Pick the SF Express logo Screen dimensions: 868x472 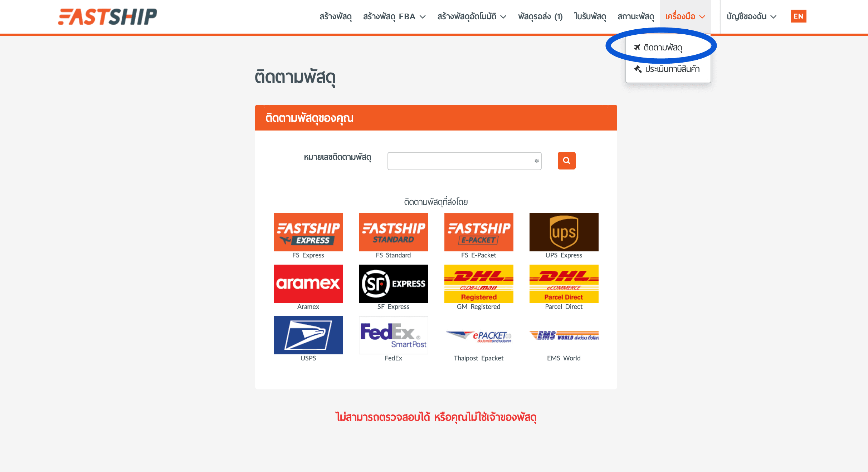click(x=393, y=284)
